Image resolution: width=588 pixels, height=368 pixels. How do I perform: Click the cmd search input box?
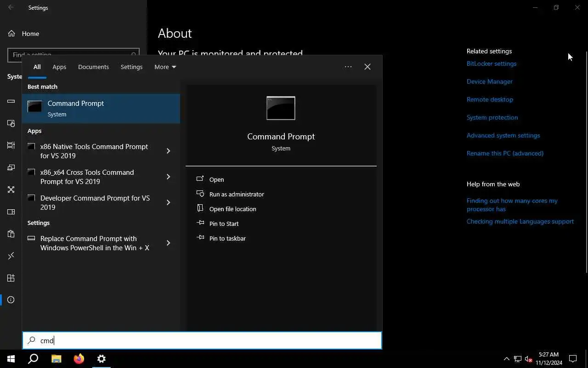click(202, 340)
